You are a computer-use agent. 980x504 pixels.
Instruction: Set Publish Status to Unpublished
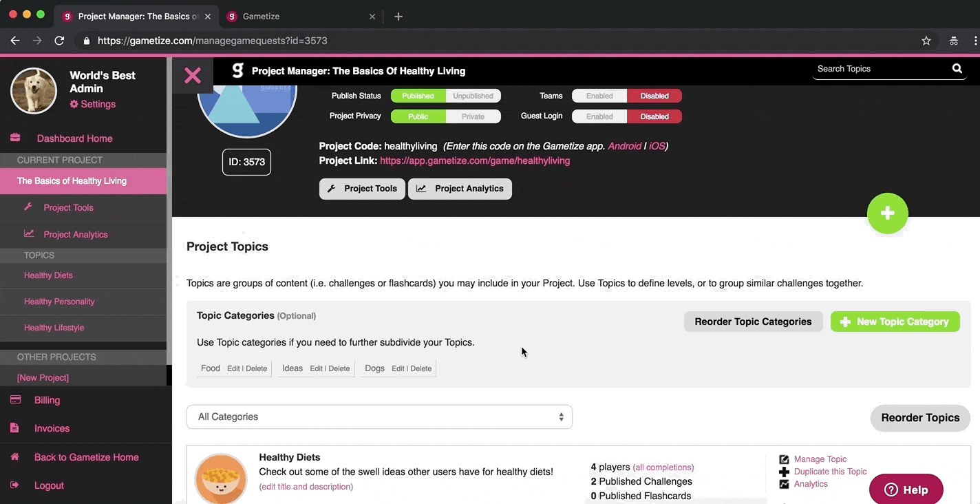pyautogui.click(x=473, y=96)
